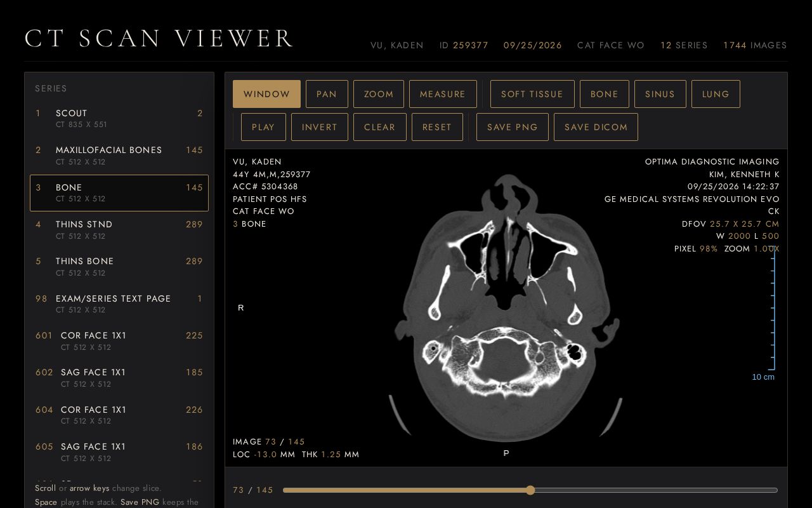
Task: Click the DFOV 25.7 X 25.7 CM overlay
Action: tap(731, 224)
